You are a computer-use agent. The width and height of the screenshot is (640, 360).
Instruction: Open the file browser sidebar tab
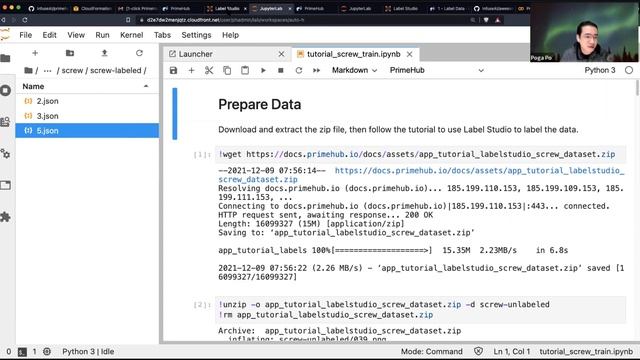pyautogui.click(x=6, y=58)
